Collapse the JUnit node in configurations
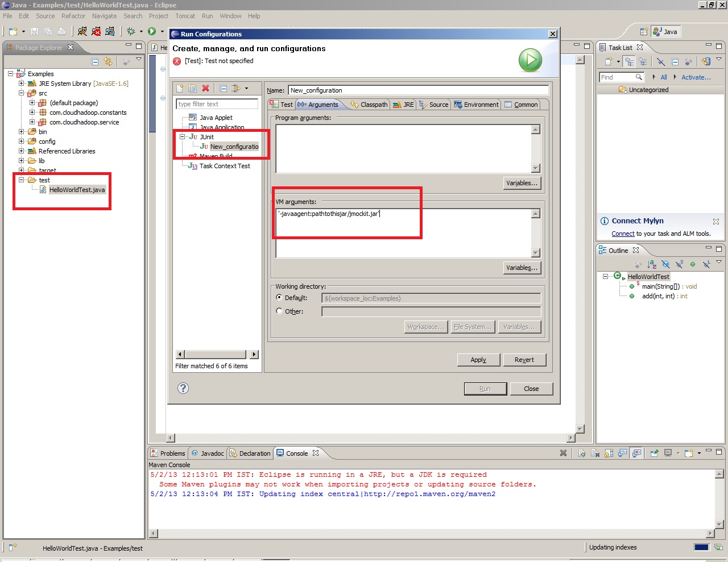The height and width of the screenshot is (562, 728). coord(183,137)
